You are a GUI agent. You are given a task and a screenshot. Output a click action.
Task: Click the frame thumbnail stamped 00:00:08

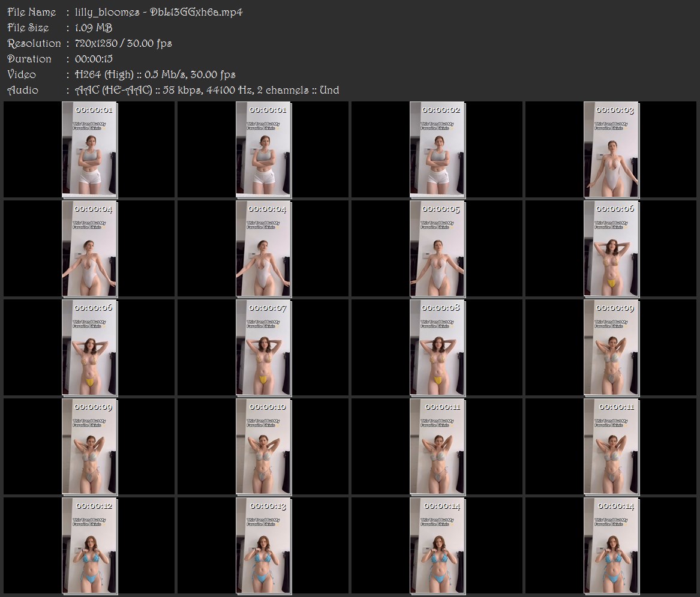(x=437, y=347)
